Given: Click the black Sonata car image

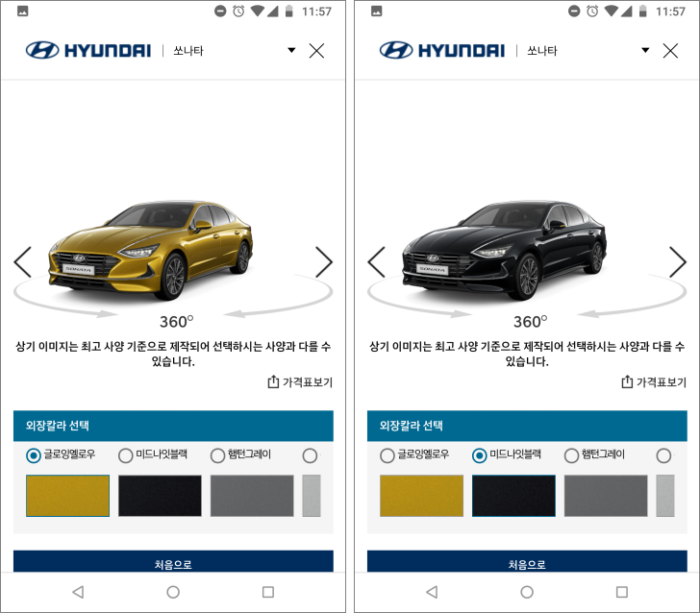Looking at the screenshot, I should coord(505,250).
